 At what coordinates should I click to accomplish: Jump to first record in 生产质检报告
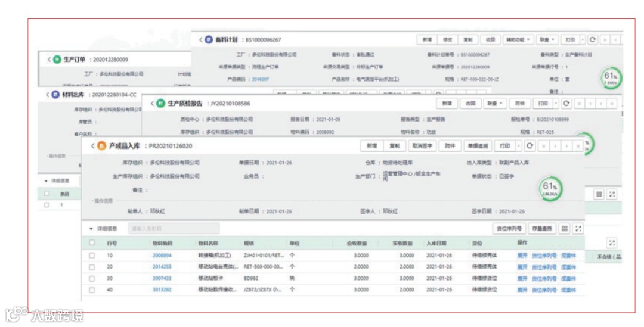[580, 104]
